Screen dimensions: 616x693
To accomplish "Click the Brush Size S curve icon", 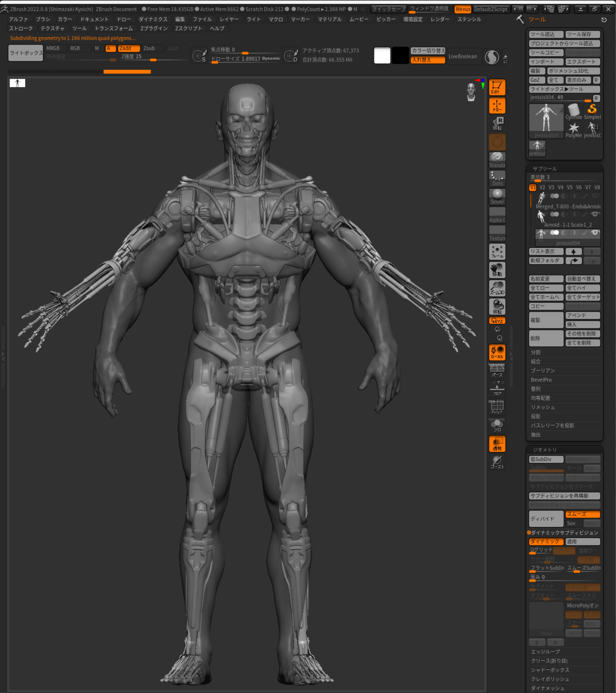I will [199, 56].
